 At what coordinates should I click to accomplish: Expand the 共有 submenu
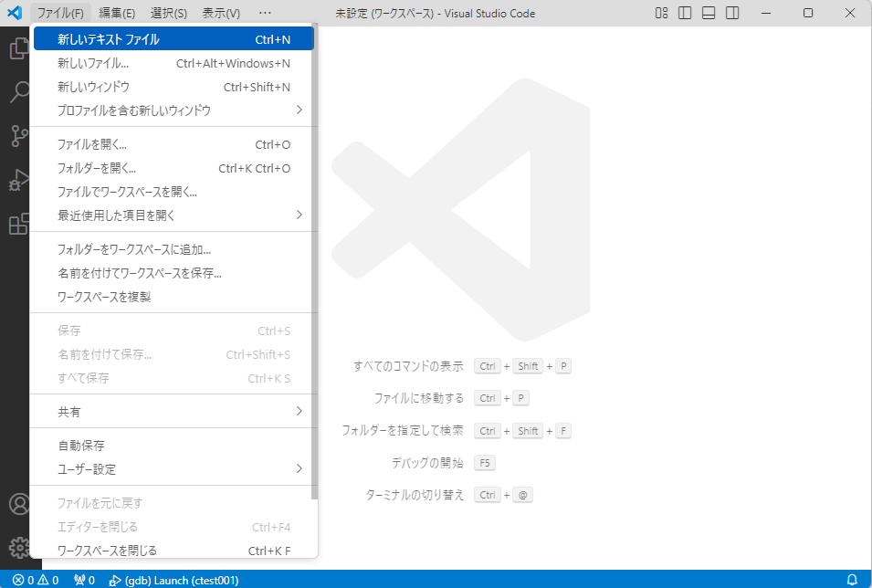coord(173,412)
